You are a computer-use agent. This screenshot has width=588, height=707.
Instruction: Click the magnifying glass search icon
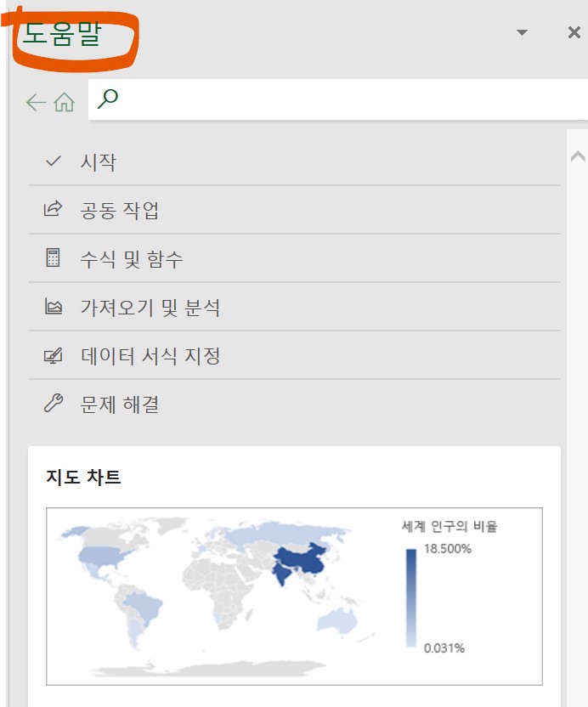[108, 99]
